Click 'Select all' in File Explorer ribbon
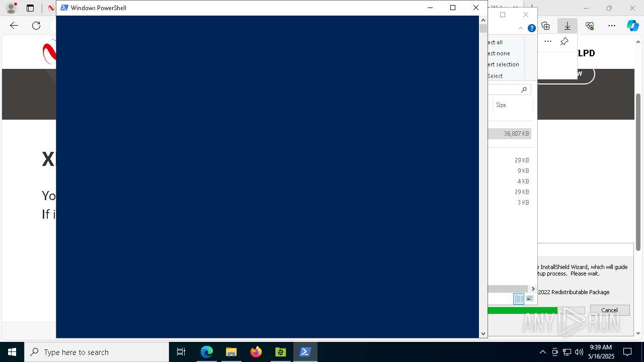This screenshot has width=644, height=362. pyautogui.click(x=495, y=42)
